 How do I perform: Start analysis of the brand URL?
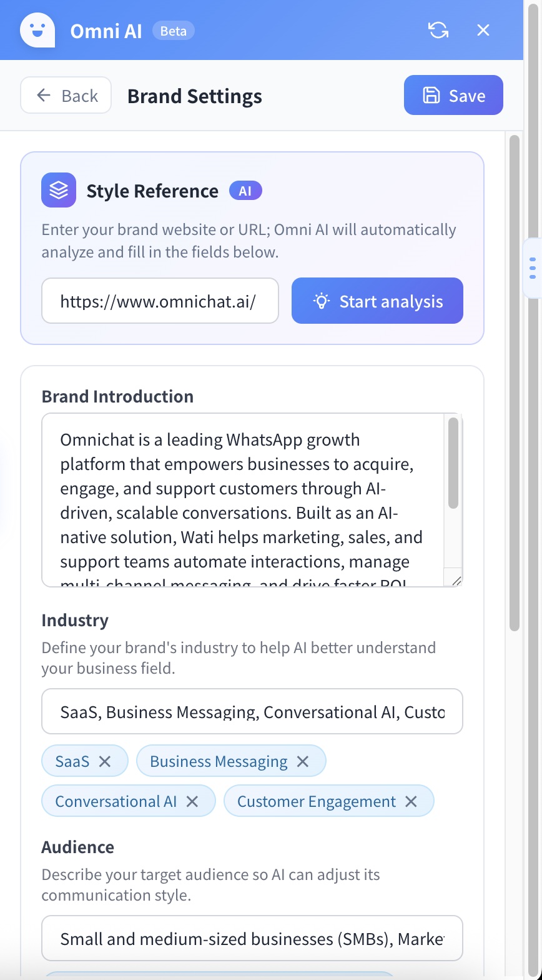377,301
